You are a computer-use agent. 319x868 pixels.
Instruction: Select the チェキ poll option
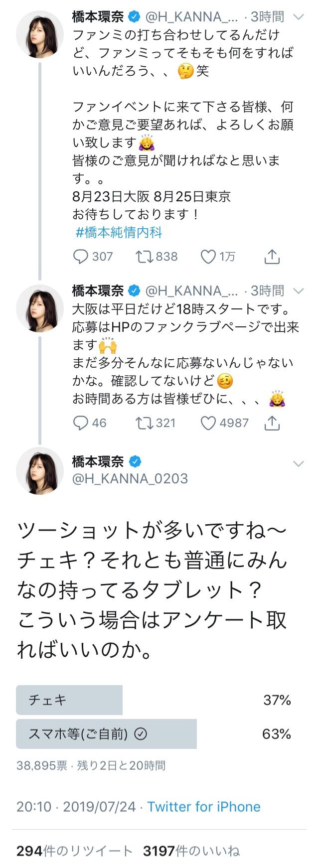155,700
